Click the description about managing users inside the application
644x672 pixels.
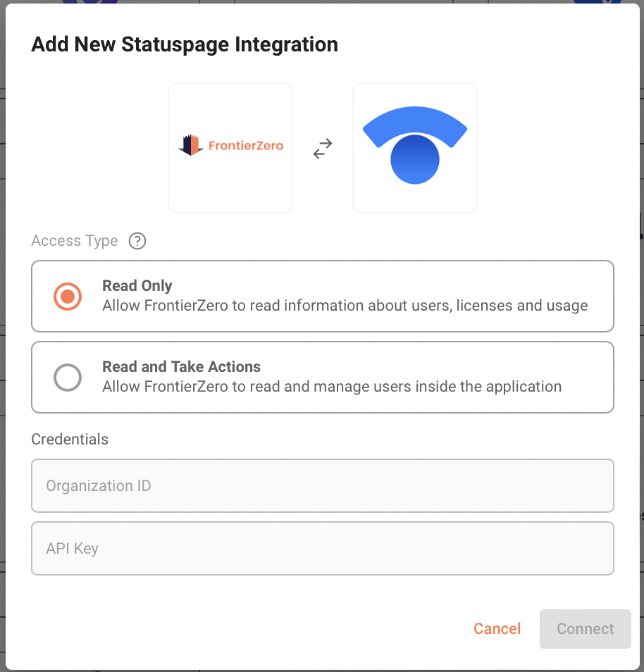click(x=331, y=387)
